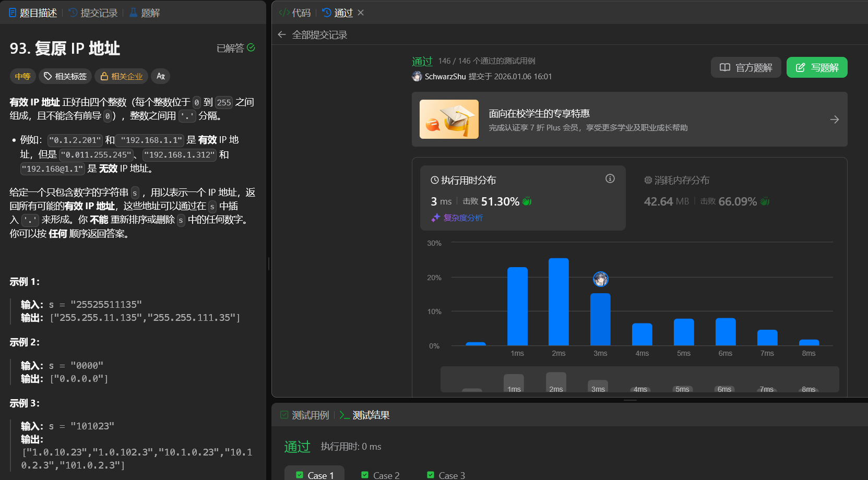Open 复杂度分析 sparkle link
Image resolution: width=868 pixels, height=480 pixels.
[x=457, y=218]
